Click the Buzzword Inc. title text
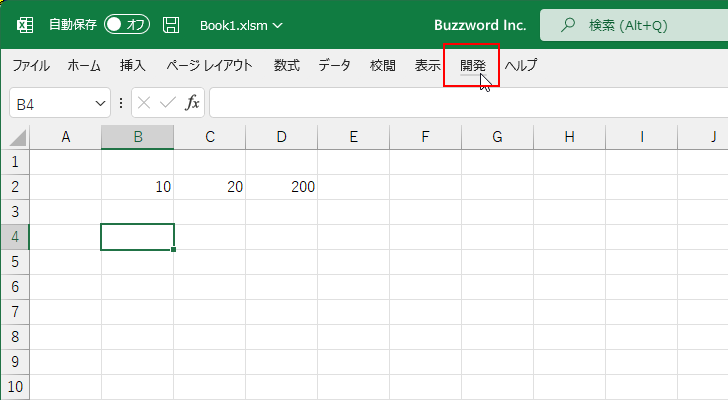Screen dimensions: 728x400 pyautogui.click(x=480, y=25)
